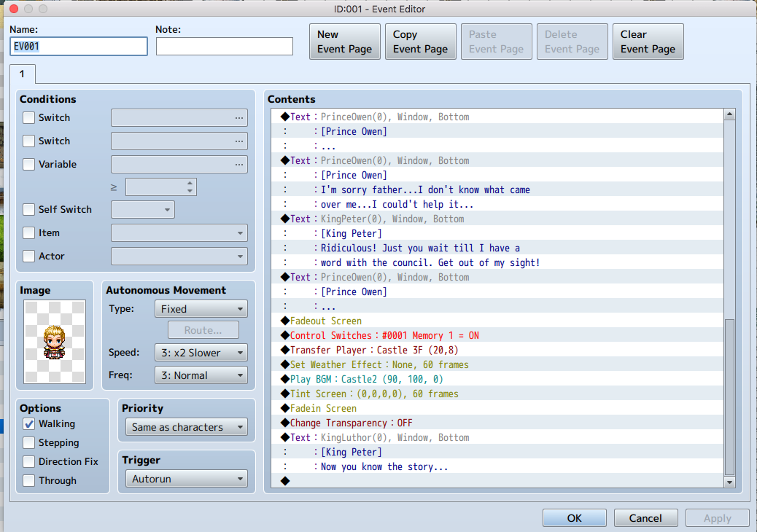This screenshot has width=757, height=532.
Task: Click Clear Event Page button
Action: click(x=648, y=42)
